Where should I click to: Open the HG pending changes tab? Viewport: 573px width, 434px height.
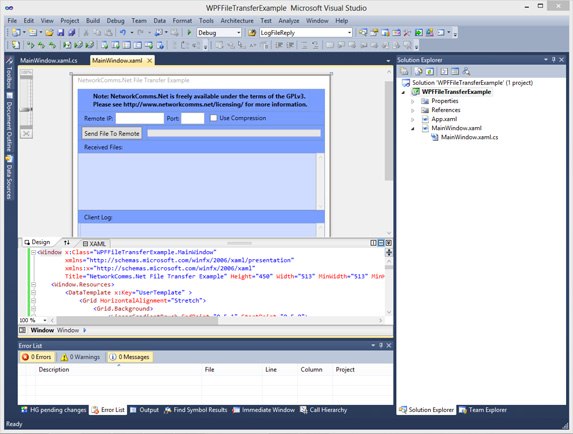point(54,410)
